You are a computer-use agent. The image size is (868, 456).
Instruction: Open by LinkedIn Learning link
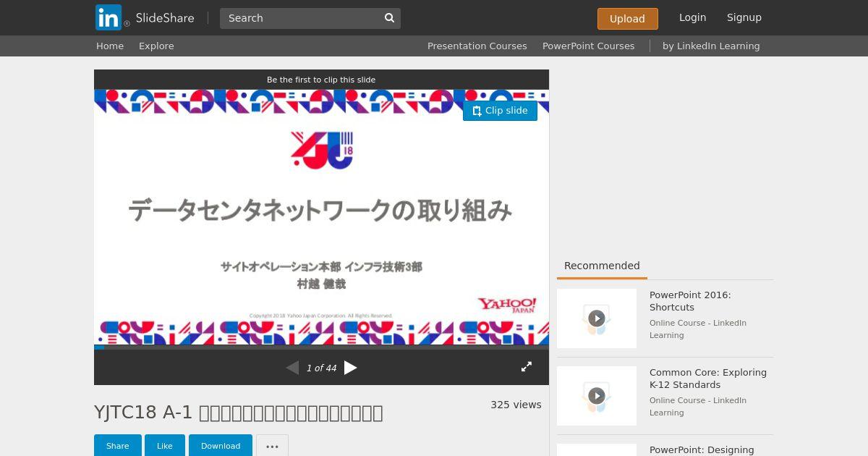(x=711, y=46)
